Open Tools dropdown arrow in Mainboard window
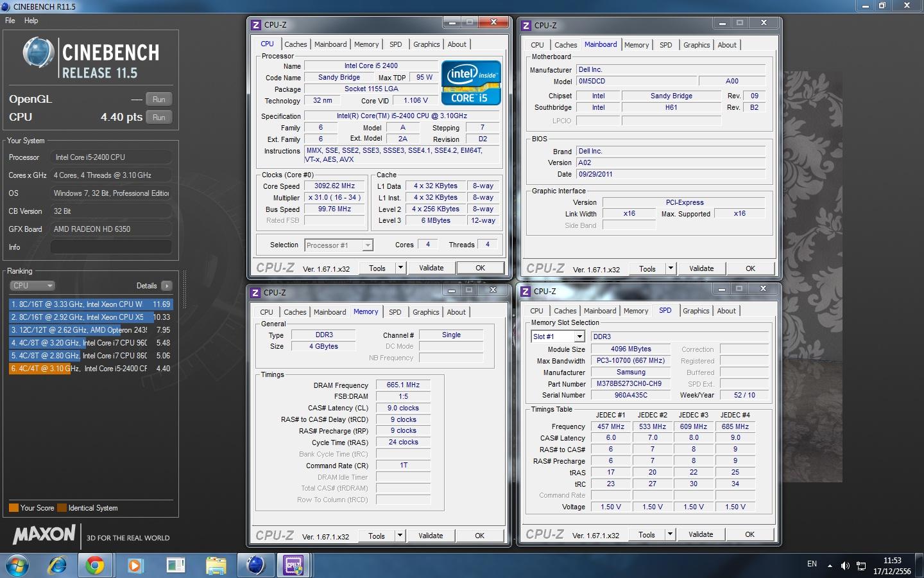 tap(671, 268)
